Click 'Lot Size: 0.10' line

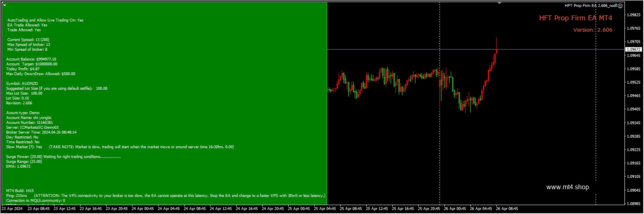(x=17, y=98)
